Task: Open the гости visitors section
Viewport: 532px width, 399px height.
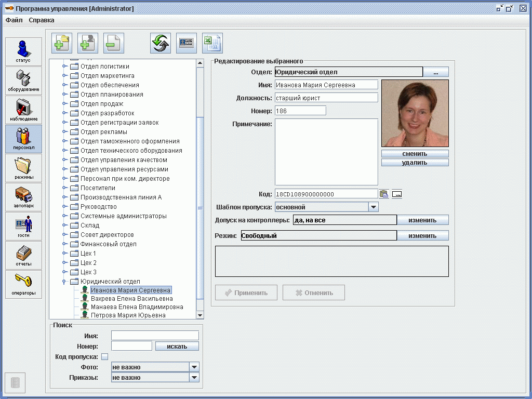Action: pyautogui.click(x=23, y=226)
